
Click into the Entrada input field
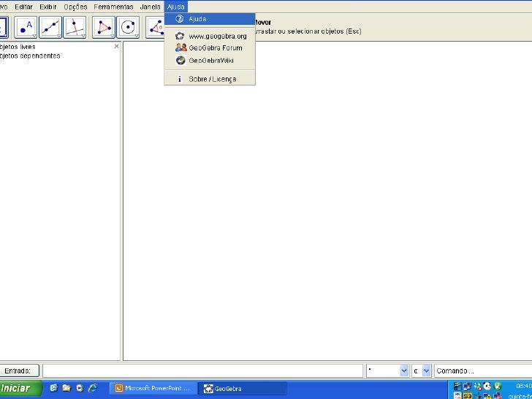click(202, 370)
